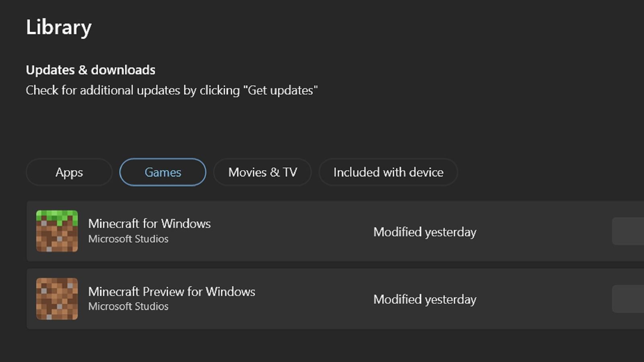Click the Updates & downloads heading
The image size is (644, 362).
pos(91,70)
